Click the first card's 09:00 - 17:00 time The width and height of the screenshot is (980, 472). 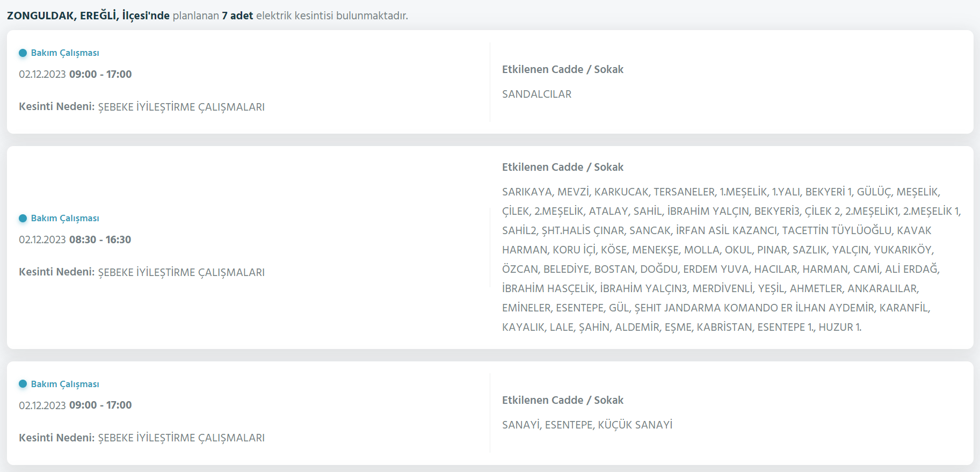click(x=100, y=74)
